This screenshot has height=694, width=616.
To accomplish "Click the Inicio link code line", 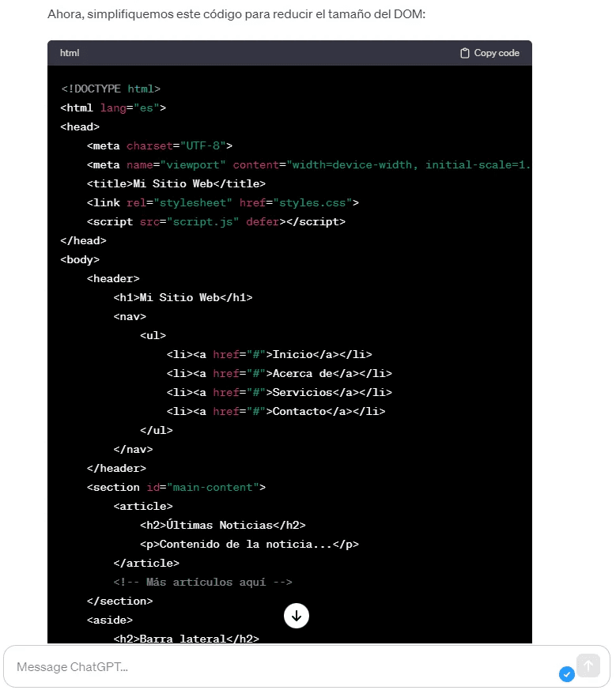I will pos(269,354).
